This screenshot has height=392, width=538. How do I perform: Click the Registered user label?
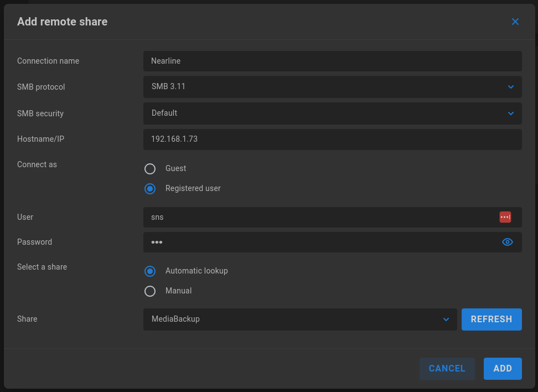pos(193,188)
